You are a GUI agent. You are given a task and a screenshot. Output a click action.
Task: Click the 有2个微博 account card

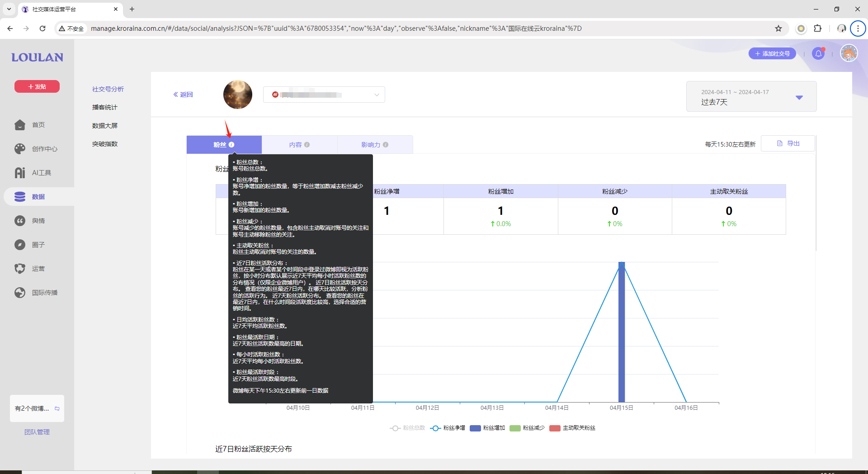[x=37, y=408]
